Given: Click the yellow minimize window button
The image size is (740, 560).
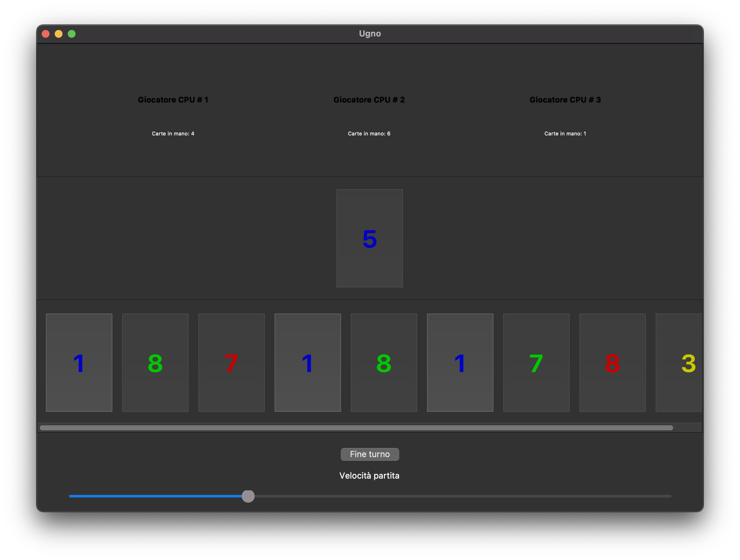Looking at the screenshot, I should [59, 34].
